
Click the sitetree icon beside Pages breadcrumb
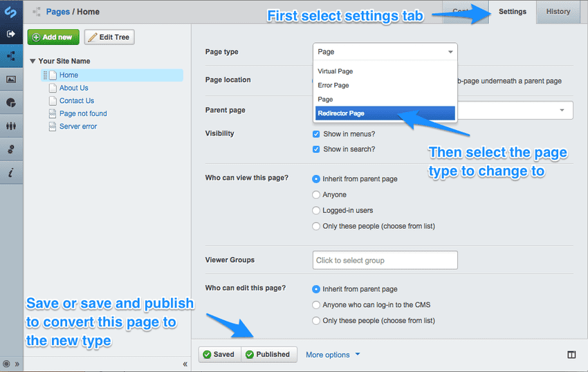[37, 12]
